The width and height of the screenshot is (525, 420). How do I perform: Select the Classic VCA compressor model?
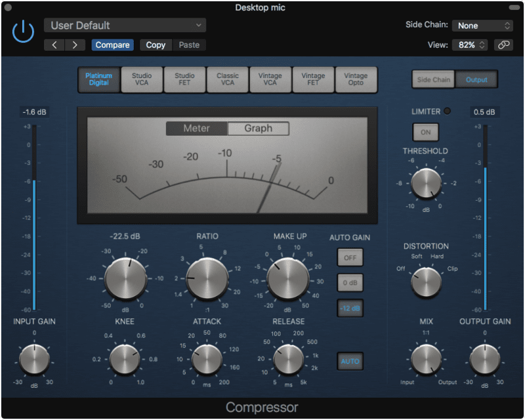point(228,79)
